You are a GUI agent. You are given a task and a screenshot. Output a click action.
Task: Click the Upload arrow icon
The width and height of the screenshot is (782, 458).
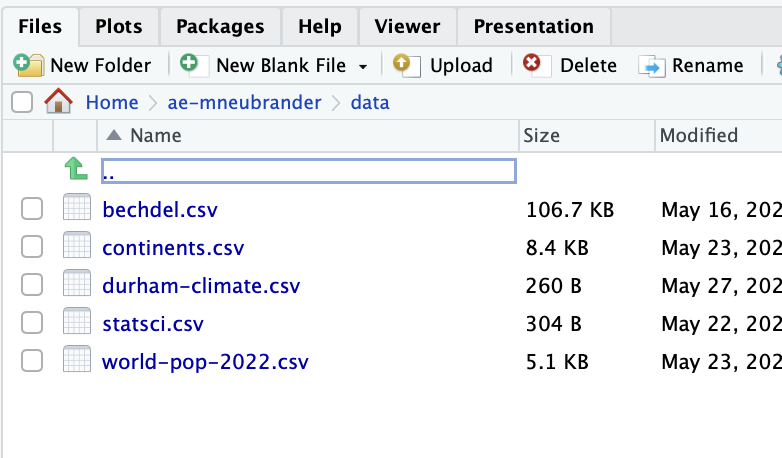406,65
